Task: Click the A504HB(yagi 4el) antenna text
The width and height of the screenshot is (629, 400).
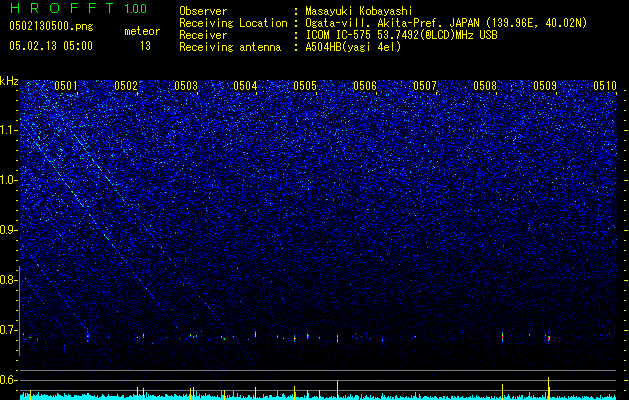Action: tap(353, 47)
